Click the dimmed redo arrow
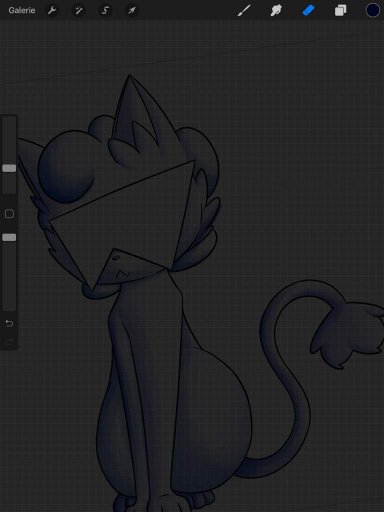 pos(9,340)
